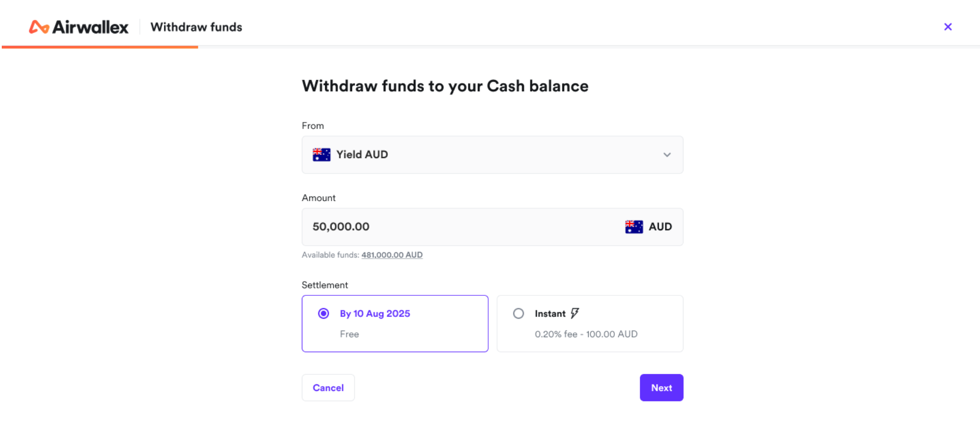The image size is (980, 442).
Task: Click the Withdraw funds to your Cash balance heading
Action: tap(445, 86)
